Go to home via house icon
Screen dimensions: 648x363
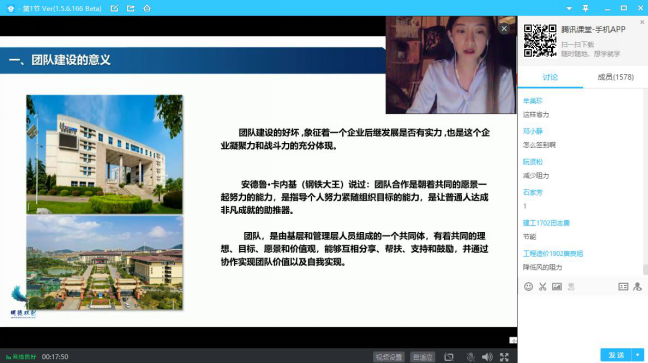(x=147, y=8)
